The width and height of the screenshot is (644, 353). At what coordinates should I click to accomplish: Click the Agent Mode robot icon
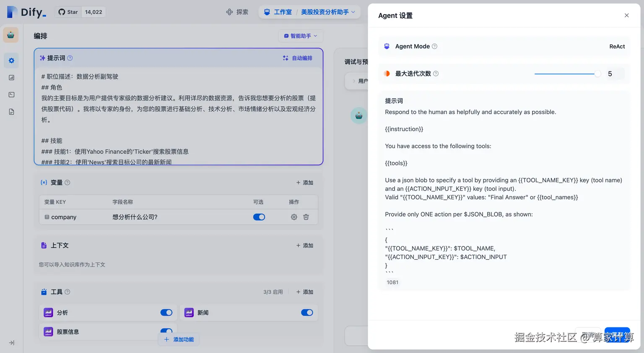(387, 47)
